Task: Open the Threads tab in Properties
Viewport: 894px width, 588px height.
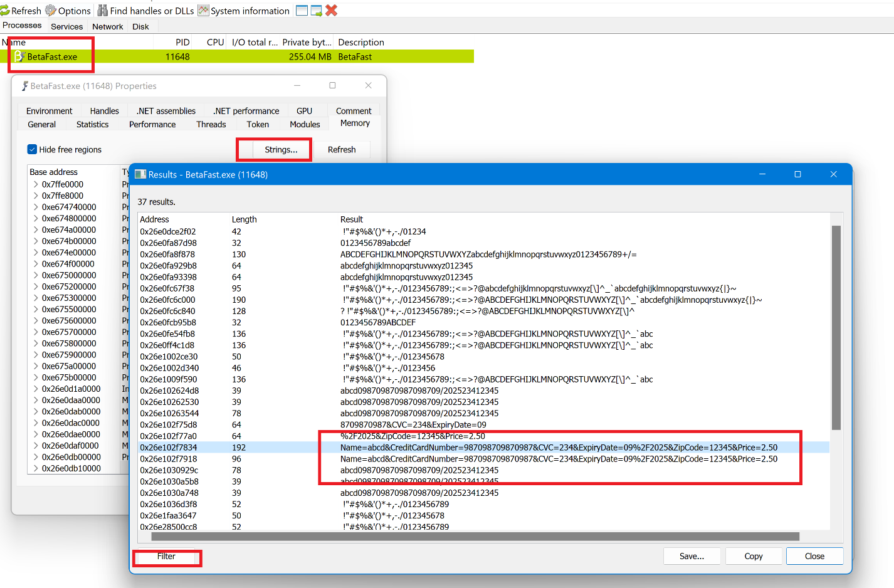Action: click(211, 124)
